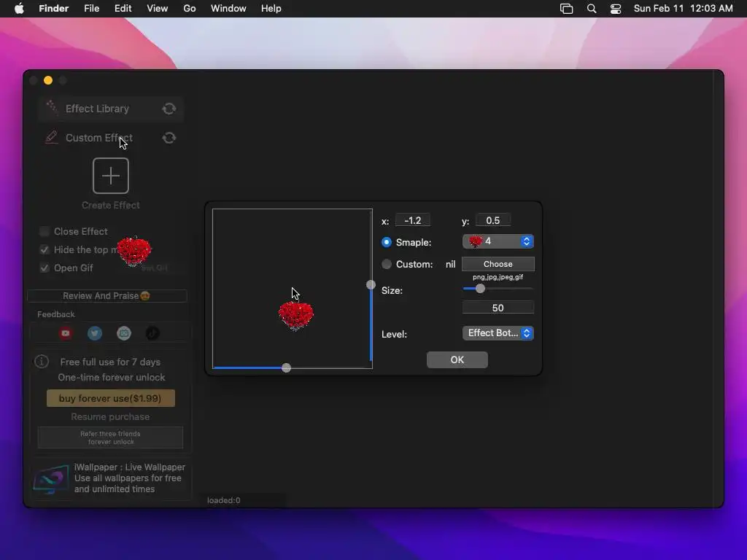Screen dimensions: 747x560
Task: Click the Size slider handle
Action: click(x=480, y=289)
